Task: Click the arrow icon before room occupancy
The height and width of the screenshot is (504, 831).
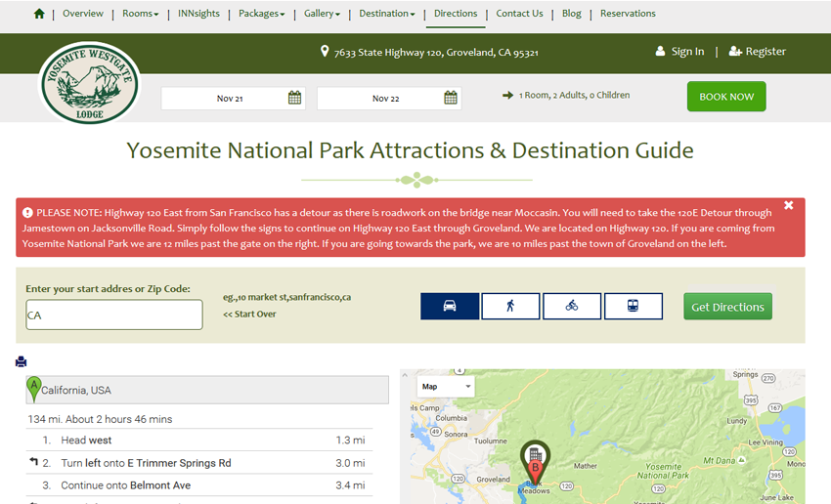Action: click(507, 96)
